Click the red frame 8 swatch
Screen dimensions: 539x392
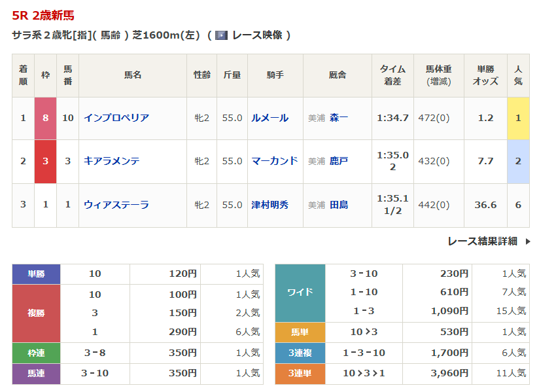click(45, 118)
